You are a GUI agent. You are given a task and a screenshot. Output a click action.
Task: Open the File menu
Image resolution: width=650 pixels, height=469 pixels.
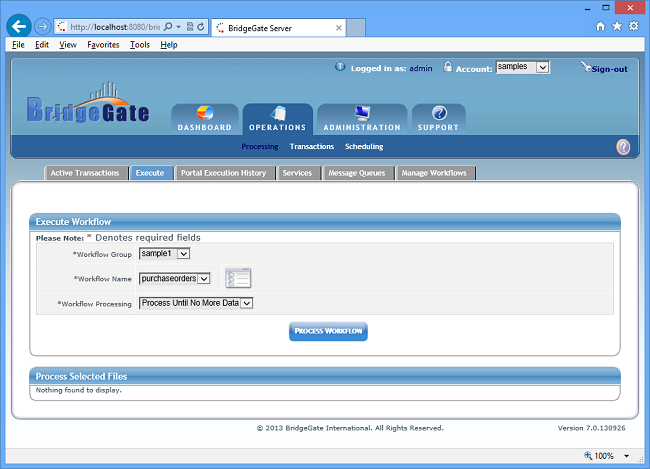[18, 45]
